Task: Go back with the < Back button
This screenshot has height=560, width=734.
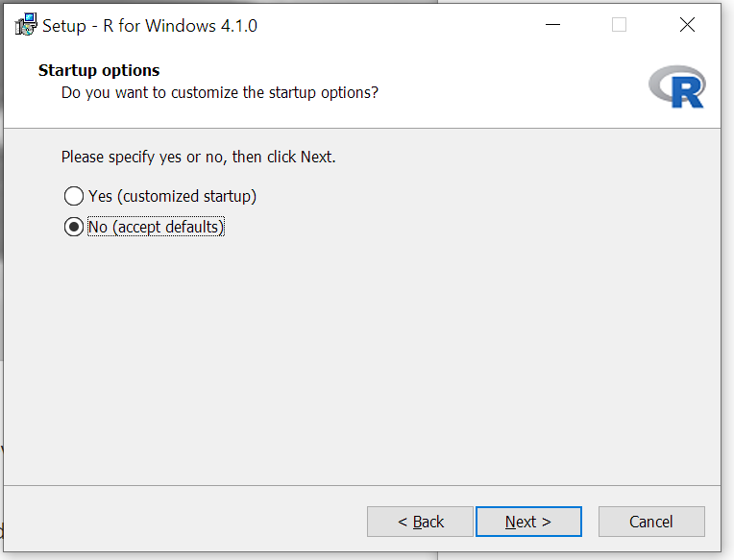Action: pos(420,522)
